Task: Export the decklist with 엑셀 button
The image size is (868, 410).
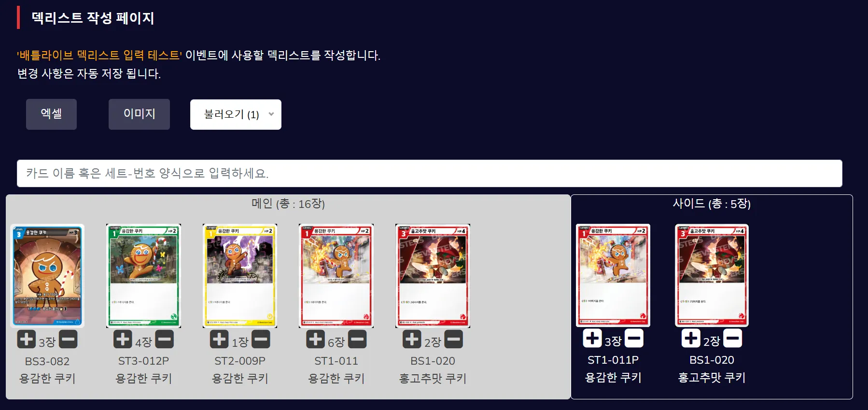Action: coord(51,114)
